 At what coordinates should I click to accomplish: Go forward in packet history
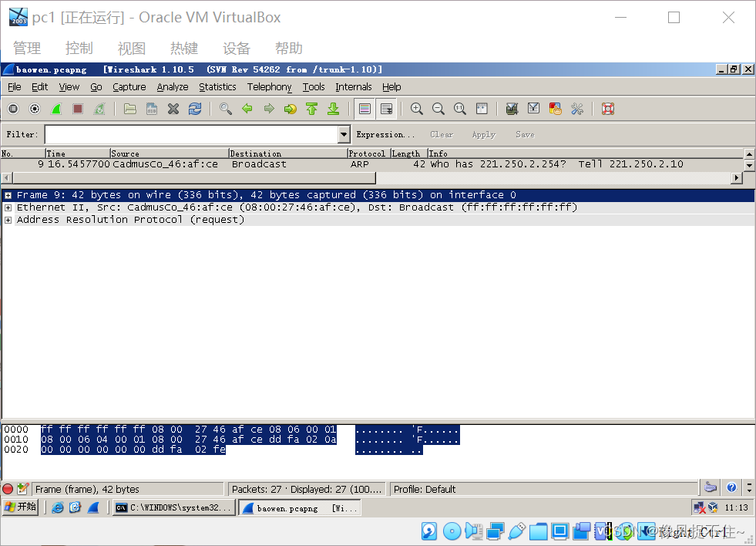(x=269, y=109)
